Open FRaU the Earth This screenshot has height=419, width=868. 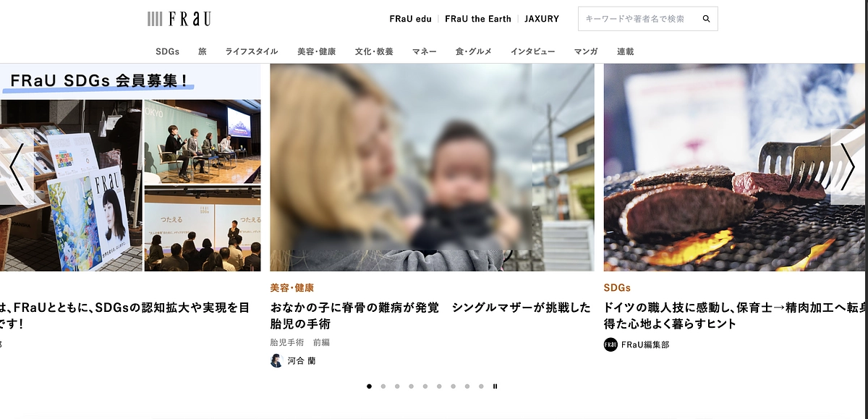479,18
